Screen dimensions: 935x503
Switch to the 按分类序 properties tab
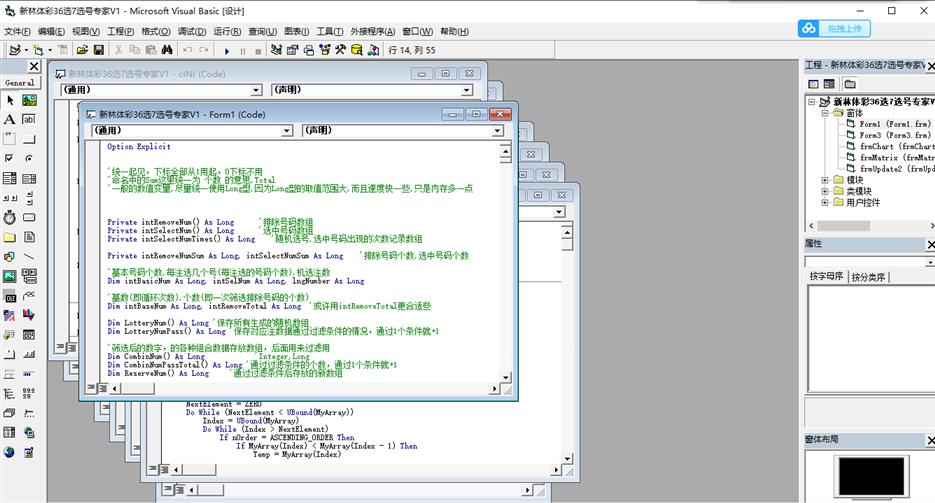coord(868,277)
